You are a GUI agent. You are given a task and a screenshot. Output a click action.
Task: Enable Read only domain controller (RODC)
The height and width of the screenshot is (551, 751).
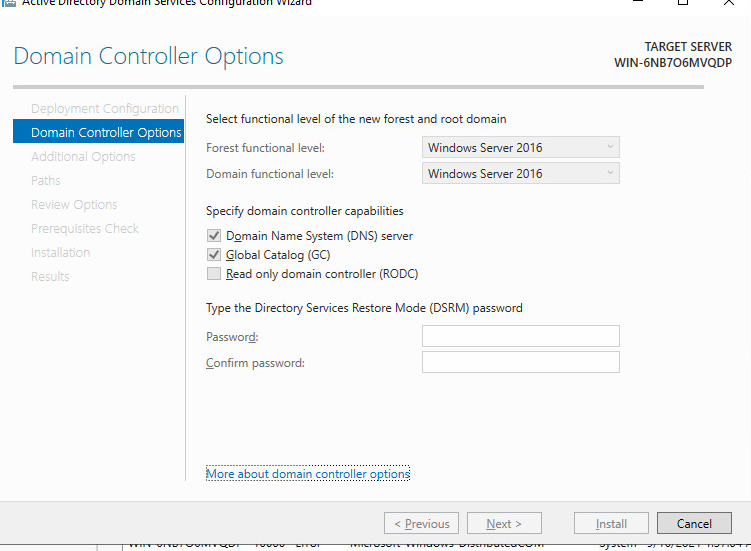[214, 274]
